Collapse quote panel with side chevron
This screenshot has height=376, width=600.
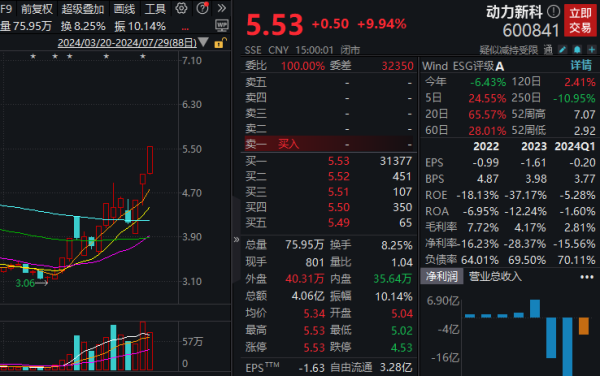click(x=236, y=240)
